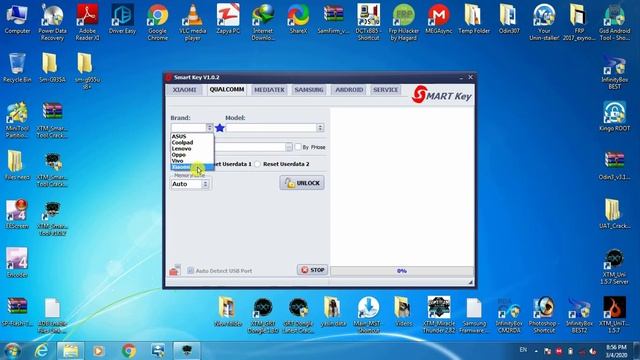This screenshot has height=360, width=640.
Task: Choose Coolpad from the Brand list
Action: coord(192,142)
